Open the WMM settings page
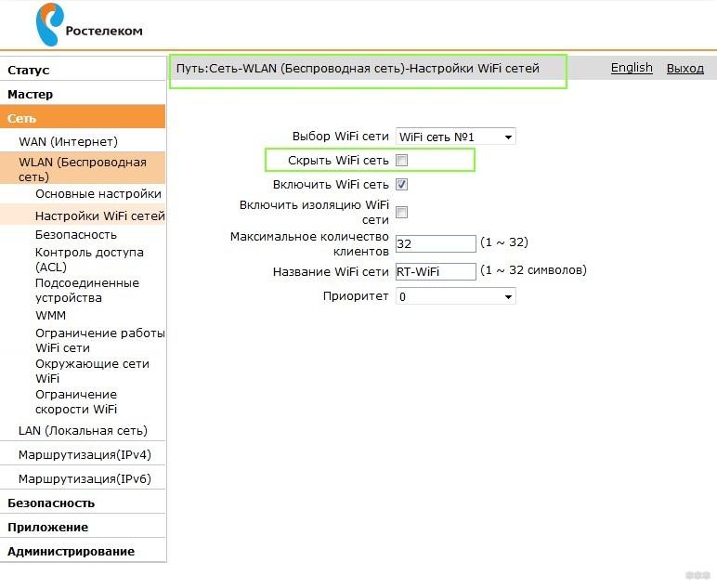Viewport: 717px width, 588px height. (50, 316)
